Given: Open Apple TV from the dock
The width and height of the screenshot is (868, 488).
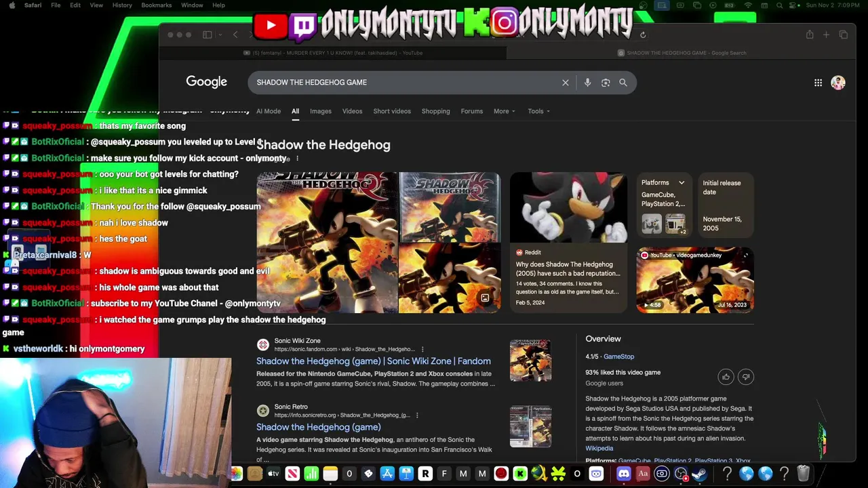Looking at the screenshot, I should click(273, 474).
